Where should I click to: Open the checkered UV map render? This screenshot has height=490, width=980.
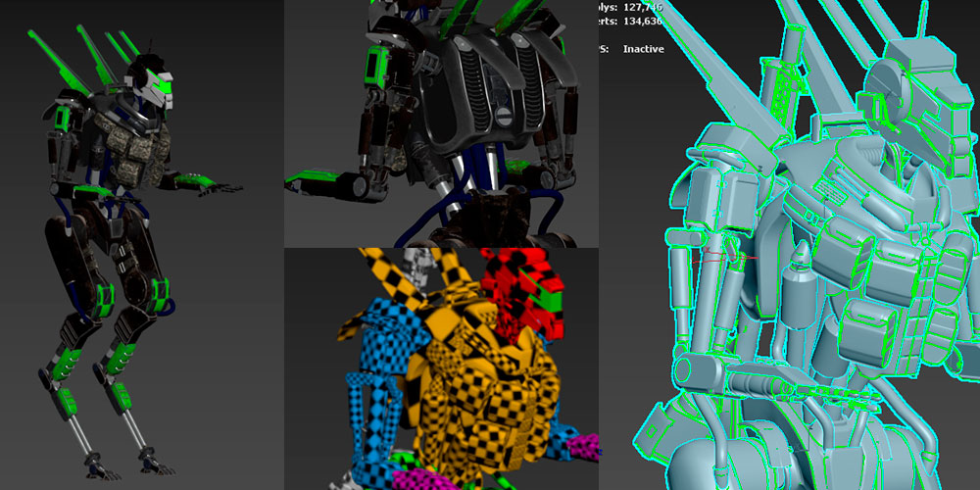441,367
